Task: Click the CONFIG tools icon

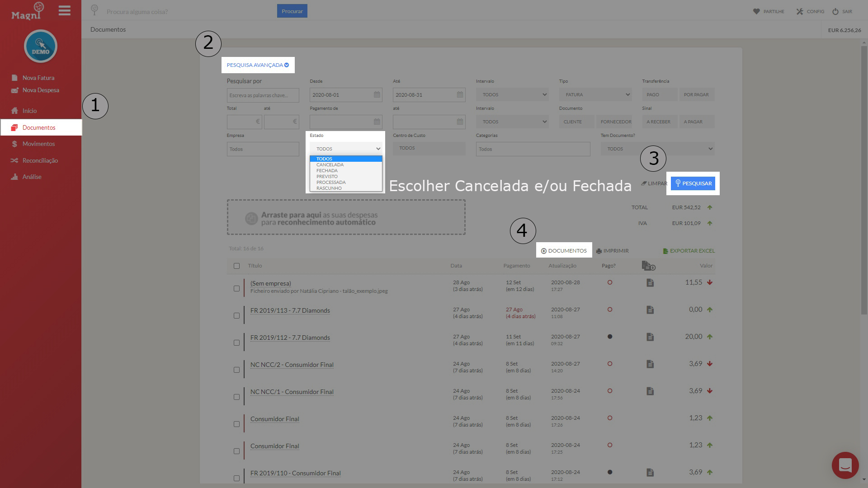Action: (800, 11)
